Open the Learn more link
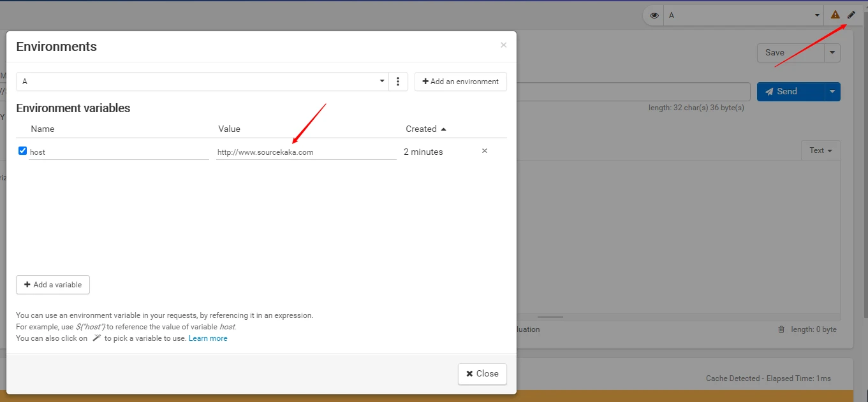Viewport: 868px width, 402px height. click(x=208, y=338)
